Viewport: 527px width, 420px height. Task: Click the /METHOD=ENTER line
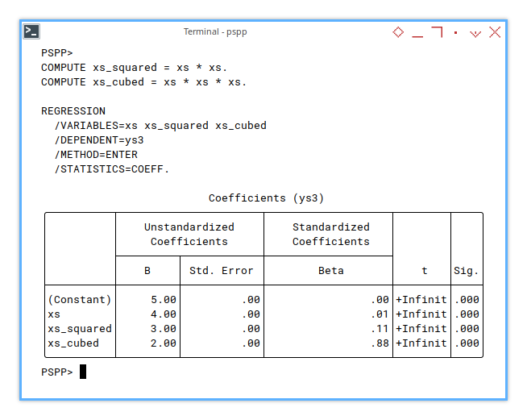click(x=96, y=154)
